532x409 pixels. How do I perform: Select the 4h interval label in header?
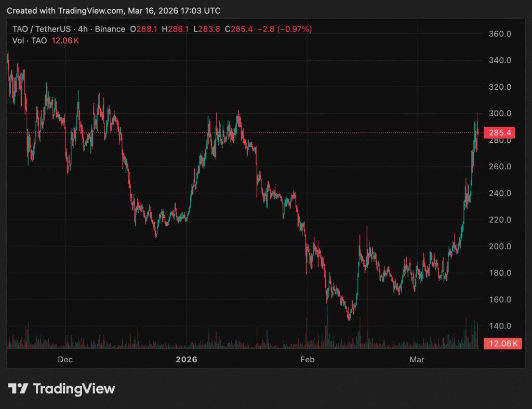83,29
